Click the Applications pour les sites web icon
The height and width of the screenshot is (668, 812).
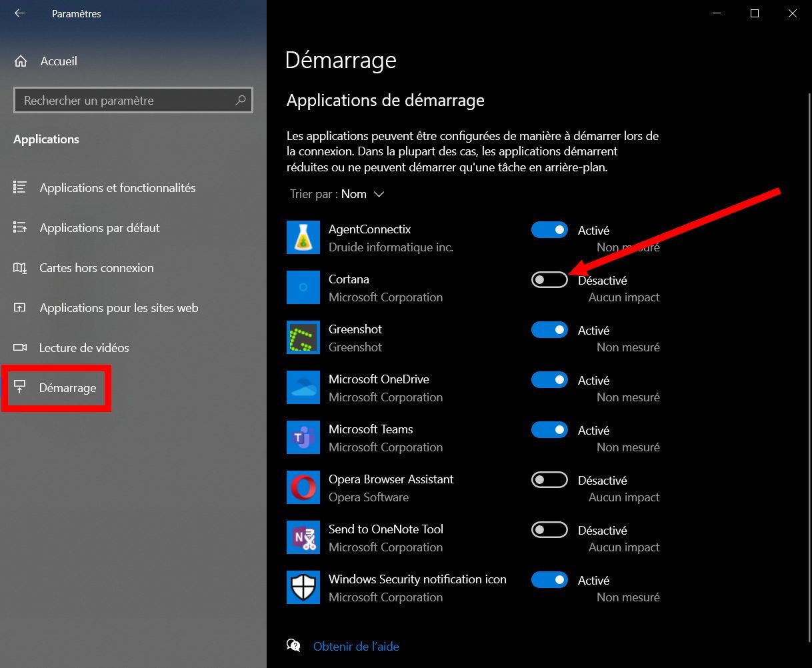pyautogui.click(x=20, y=308)
